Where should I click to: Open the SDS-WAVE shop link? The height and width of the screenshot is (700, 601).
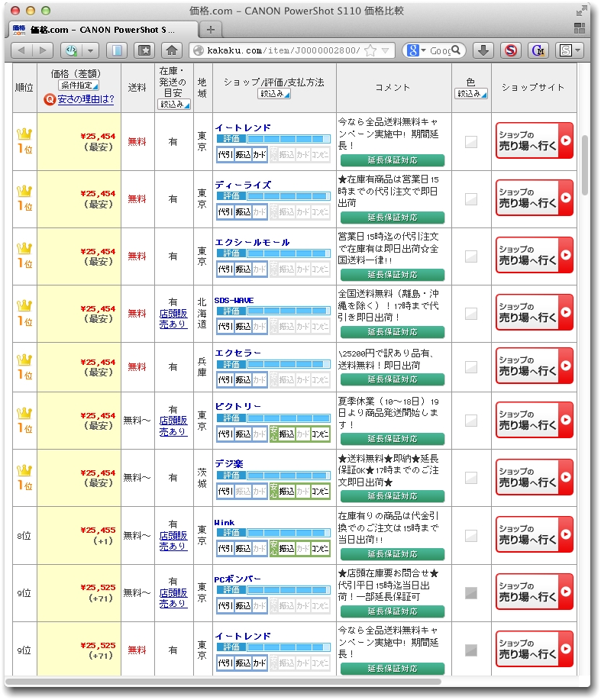234,300
